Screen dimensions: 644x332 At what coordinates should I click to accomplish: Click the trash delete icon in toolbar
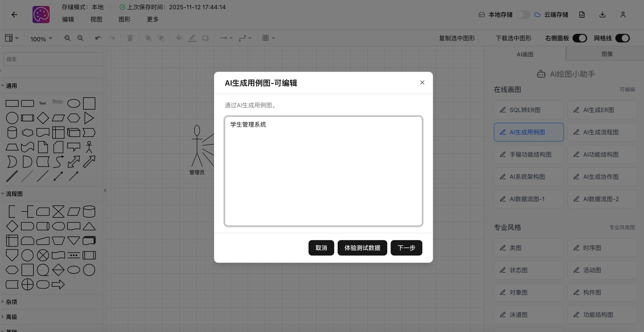click(x=130, y=38)
